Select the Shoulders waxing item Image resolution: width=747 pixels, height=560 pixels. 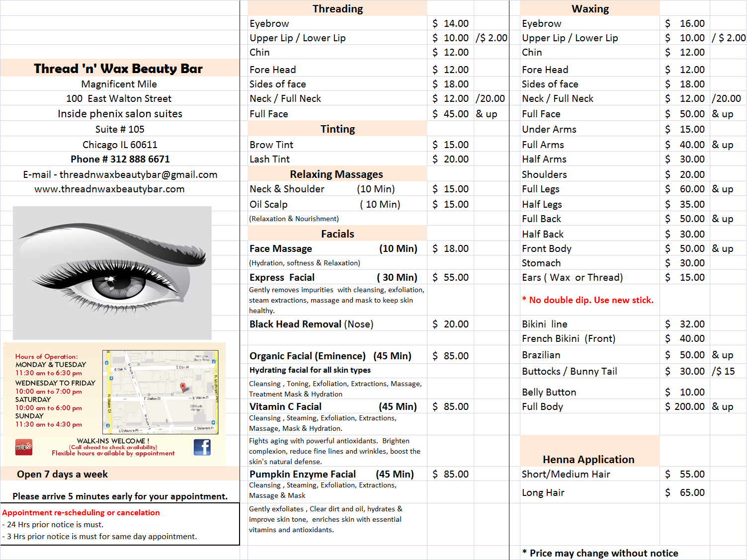click(544, 174)
